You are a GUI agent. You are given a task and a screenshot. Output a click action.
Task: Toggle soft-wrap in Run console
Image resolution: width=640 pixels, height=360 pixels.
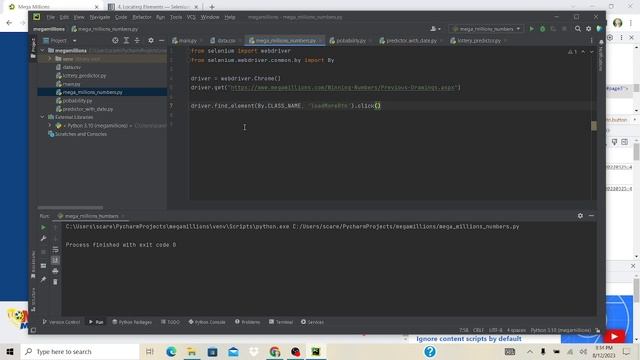pos(56,249)
